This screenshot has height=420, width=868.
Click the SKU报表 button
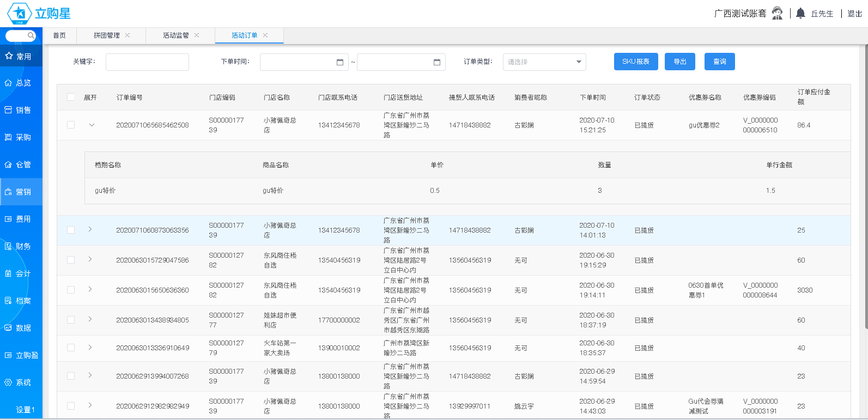tap(635, 62)
